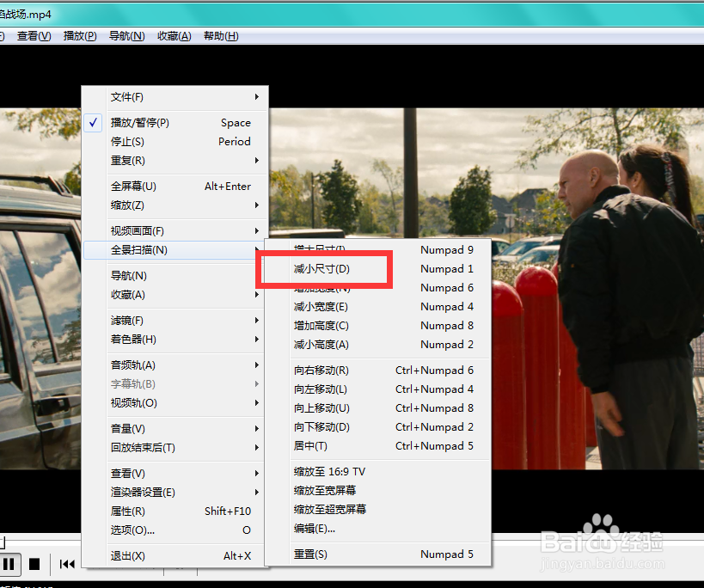
Task: Click 重置(S) to reset pan scan
Action: point(378,554)
